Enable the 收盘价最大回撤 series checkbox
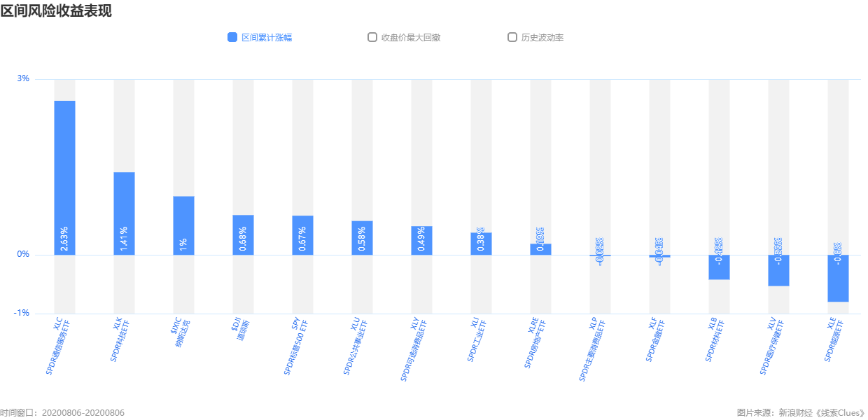Image resolution: width=868 pixels, height=420 pixels. click(372, 37)
